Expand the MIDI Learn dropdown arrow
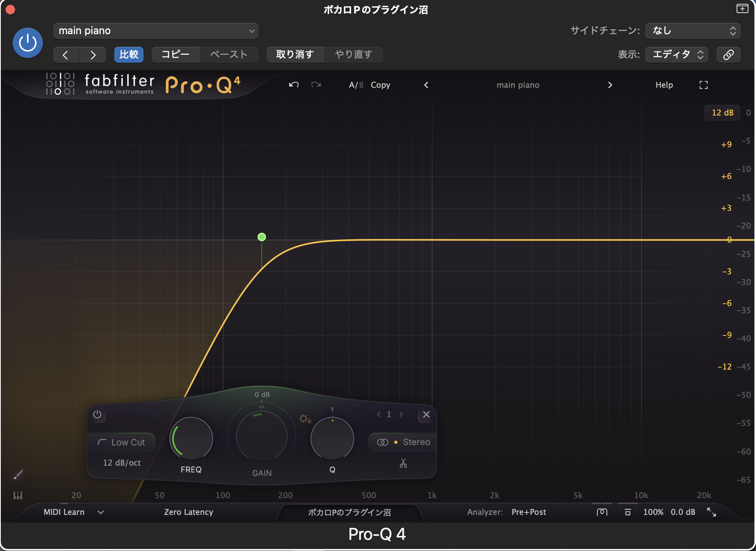 click(x=101, y=512)
